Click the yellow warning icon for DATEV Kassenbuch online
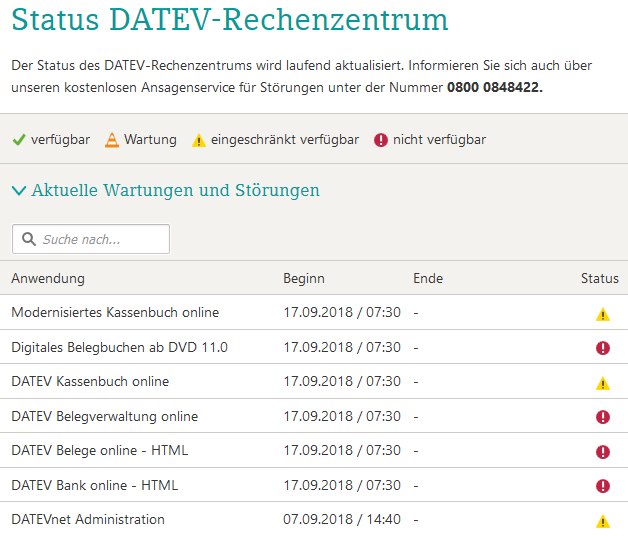This screenshot has height=540, width=628. (602, 383)
